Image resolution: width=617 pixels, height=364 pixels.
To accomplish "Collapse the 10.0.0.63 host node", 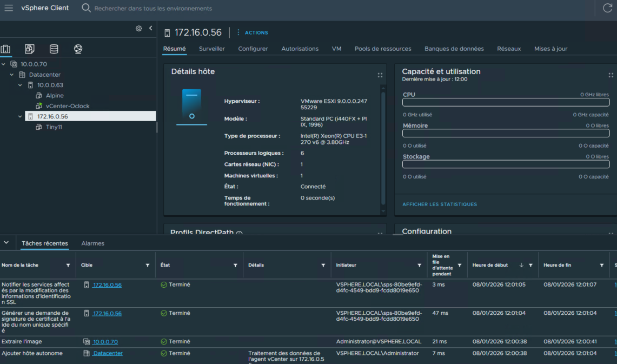I will pos(20,85).
